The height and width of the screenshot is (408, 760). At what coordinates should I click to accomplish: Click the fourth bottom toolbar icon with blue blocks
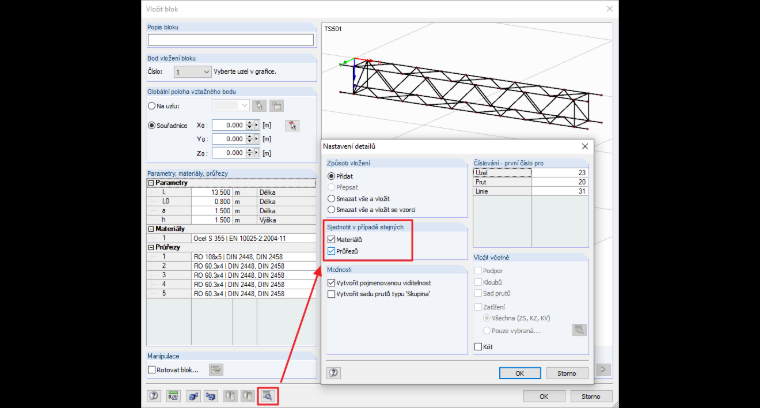tap(211, 396)
